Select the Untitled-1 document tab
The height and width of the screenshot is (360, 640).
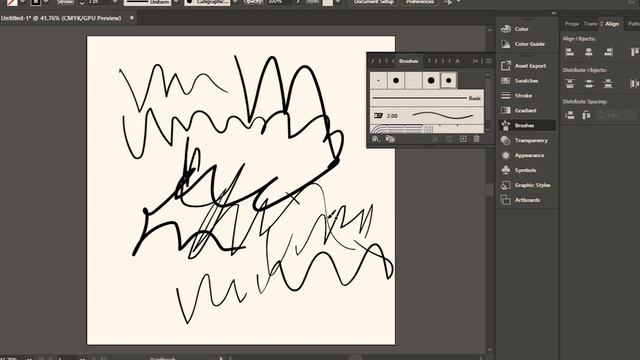[61, 18]
